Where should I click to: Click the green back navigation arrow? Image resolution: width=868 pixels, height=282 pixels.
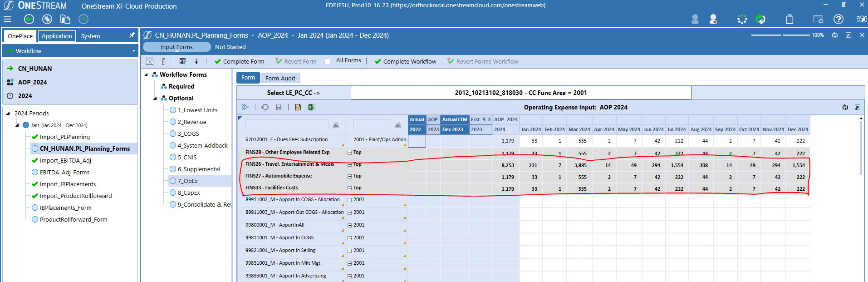tap(29, 19)
